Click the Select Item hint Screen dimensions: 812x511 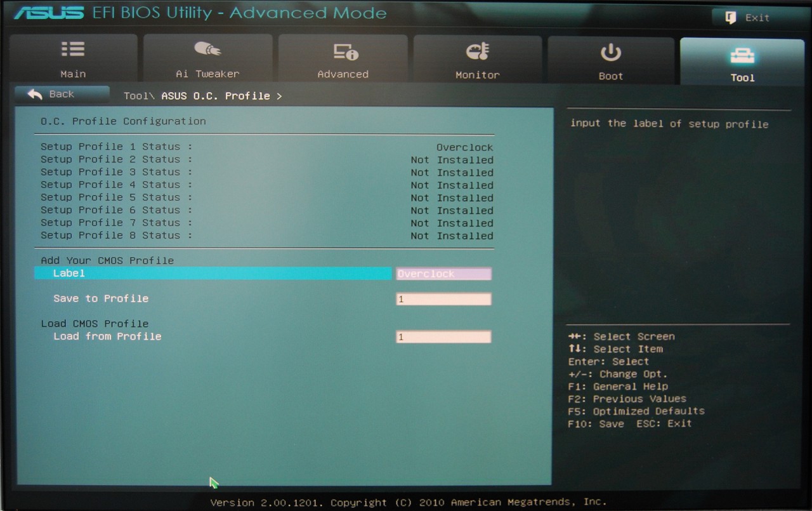[615, 349]
